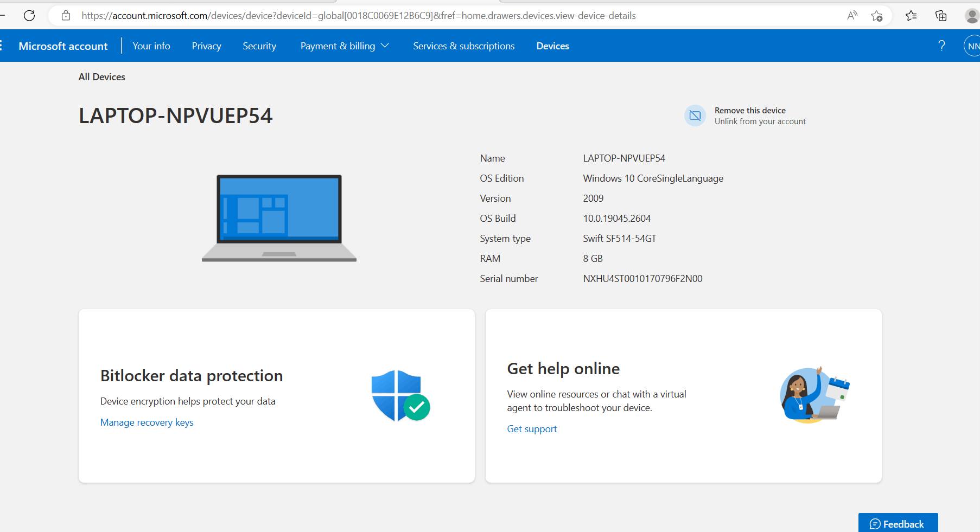This screenshot has height=532, width=980.
Task: Add this page to favorites with the star icon
Action: coord(877,16)
